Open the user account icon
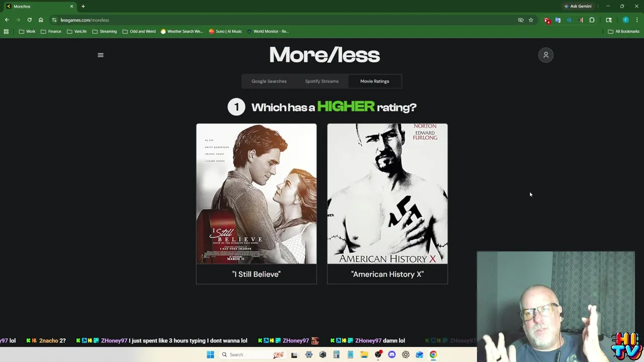This screenshot has width=644, height=362. [546, 55]
